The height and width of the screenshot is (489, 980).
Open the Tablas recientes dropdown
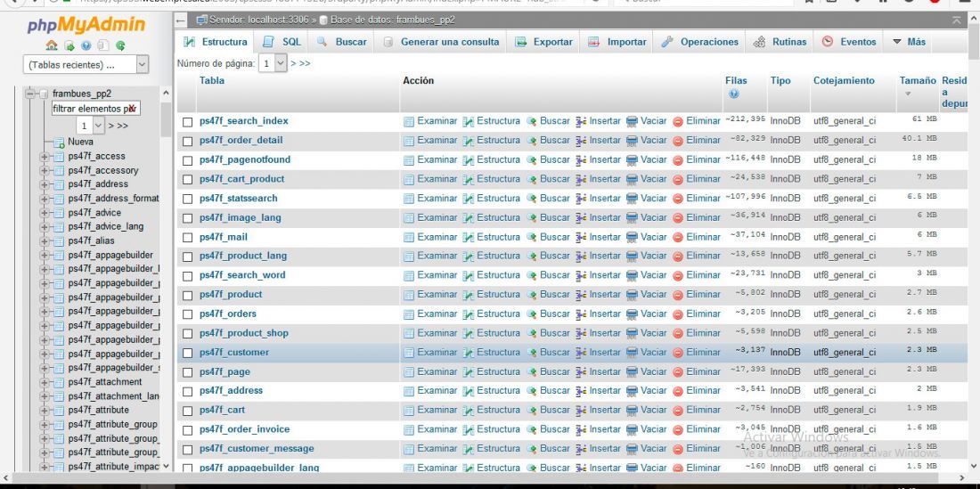coord(86,64)
